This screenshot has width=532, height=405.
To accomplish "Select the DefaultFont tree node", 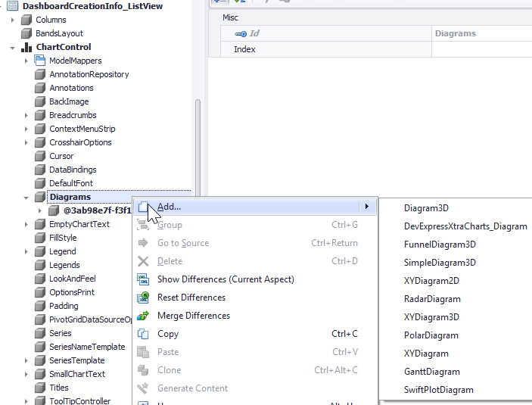I will (71, 183).
